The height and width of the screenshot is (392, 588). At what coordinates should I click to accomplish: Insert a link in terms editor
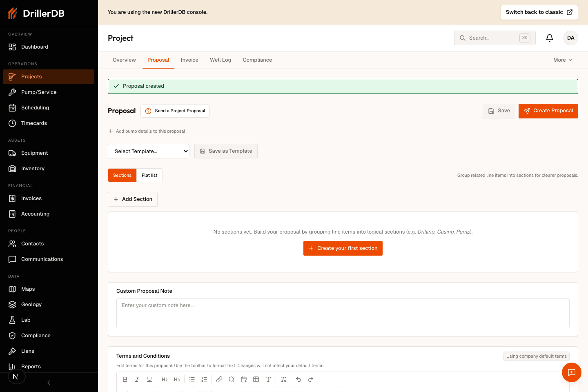click(x=219, y=379)
